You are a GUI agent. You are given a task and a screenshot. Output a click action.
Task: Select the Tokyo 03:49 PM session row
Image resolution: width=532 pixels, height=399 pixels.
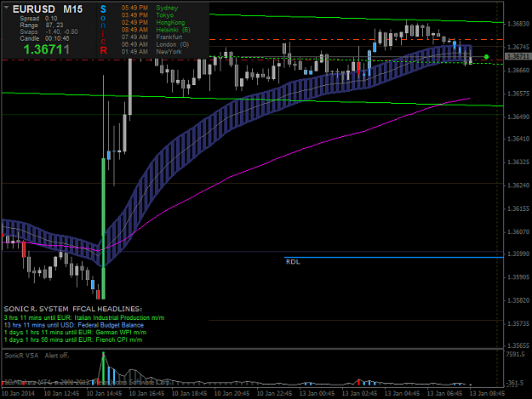coord(147,15)
